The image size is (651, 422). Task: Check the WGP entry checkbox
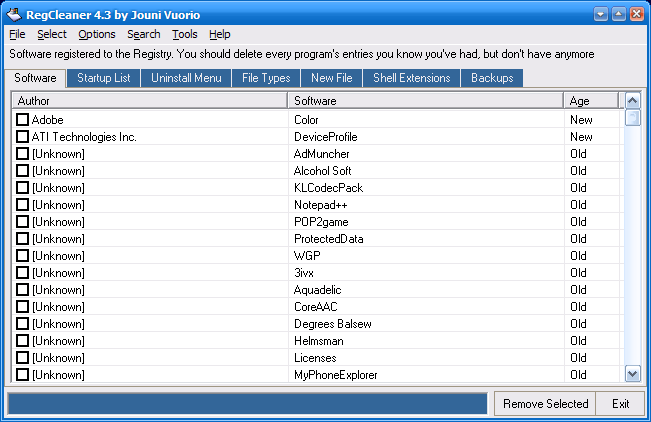(22, 256)
